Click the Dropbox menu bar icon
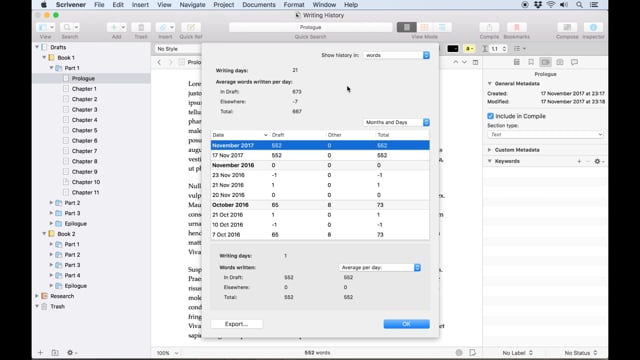 [538, 5]
